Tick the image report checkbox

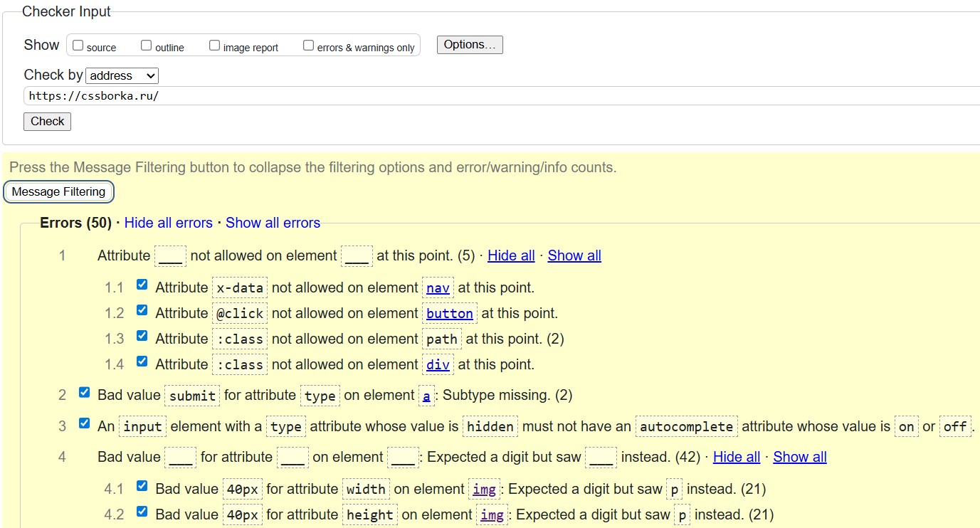pos(214,46)
